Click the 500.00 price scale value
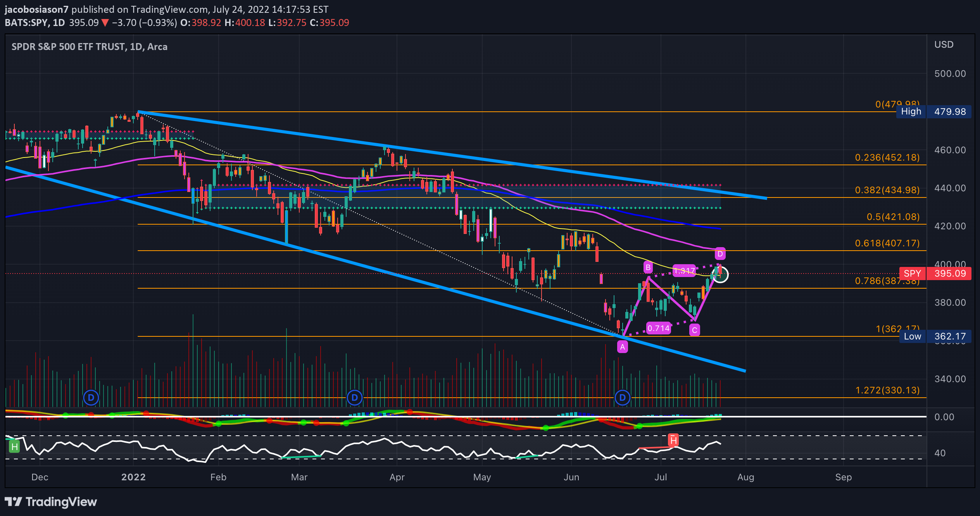Screen dimensions: 980x516 tap(950, 74)
